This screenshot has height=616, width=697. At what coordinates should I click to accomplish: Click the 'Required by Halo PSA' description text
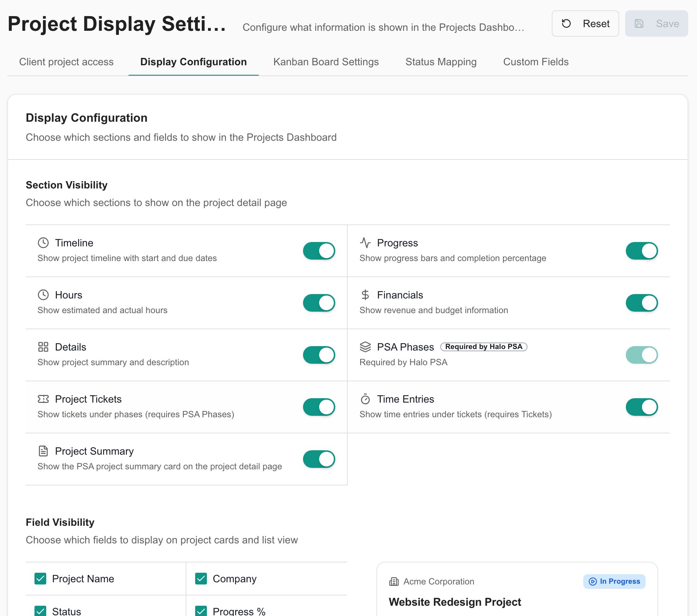point(404,362)
